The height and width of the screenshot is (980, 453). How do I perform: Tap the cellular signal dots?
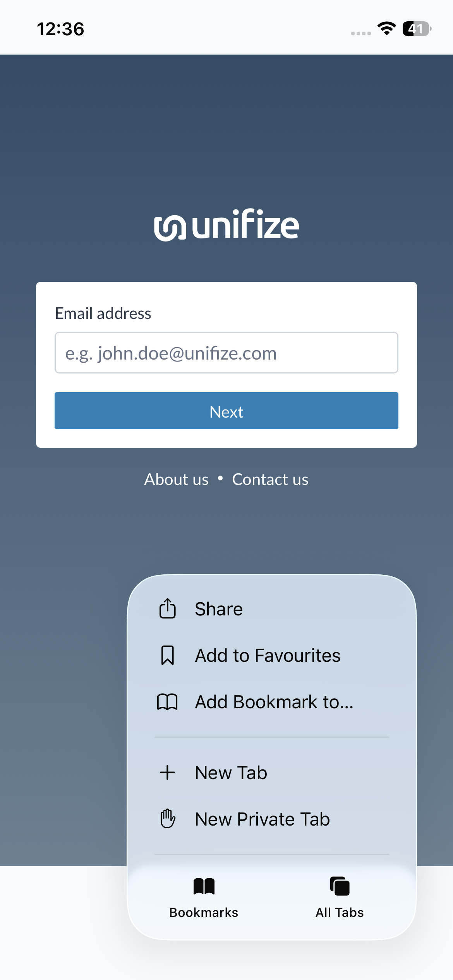pyautogui.click(x=360, y=33)
